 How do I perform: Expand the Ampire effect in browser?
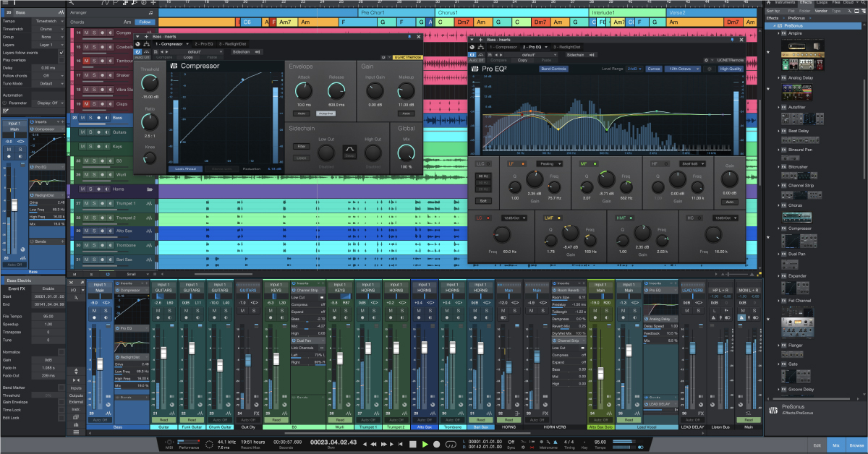pos(780,33)
